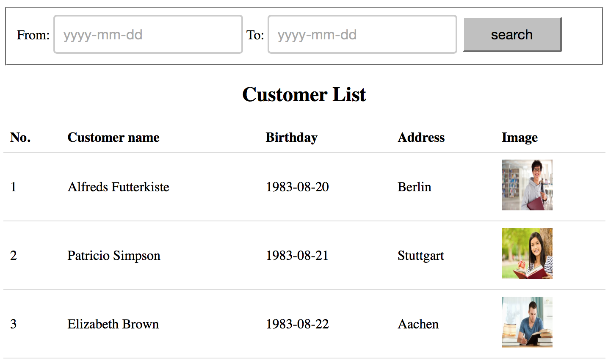Select the name Elizabeth Brown

(113, 324)
